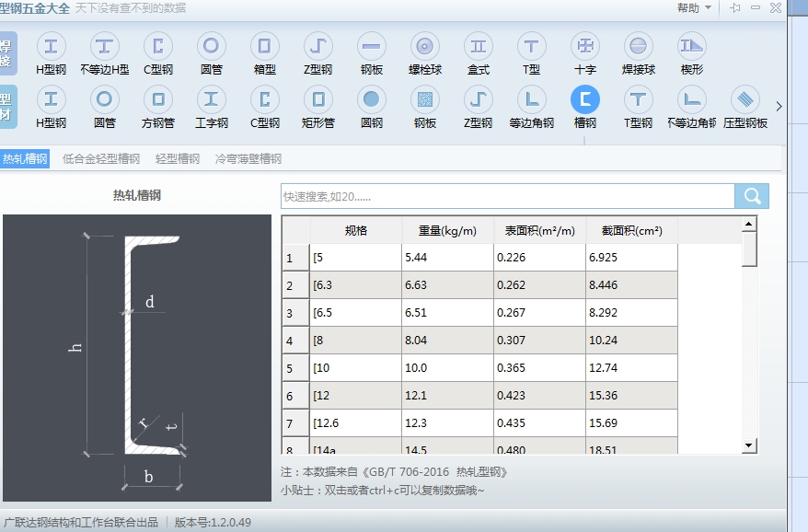Image resolution: width=808 pixels, height=532 pixels.
Task: Switch to the 轻型槽钢 tab
Action: (178, 159)
